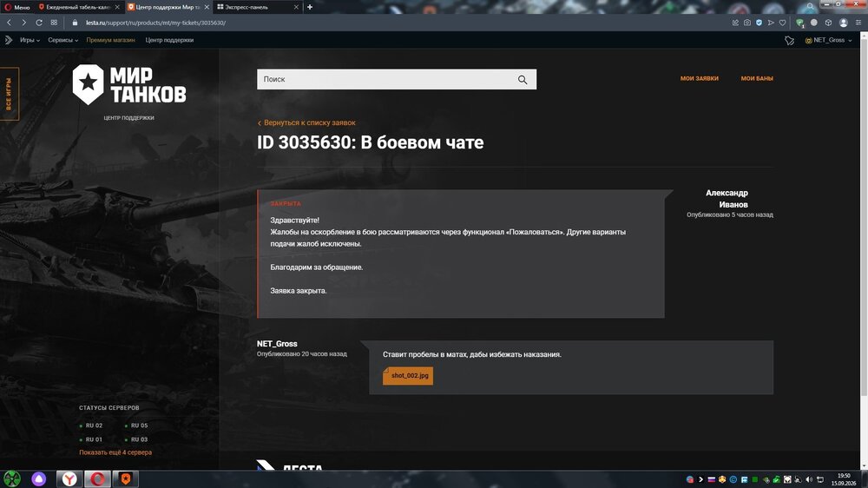
Task: Click the notifications bell icon
Action: 789,41
